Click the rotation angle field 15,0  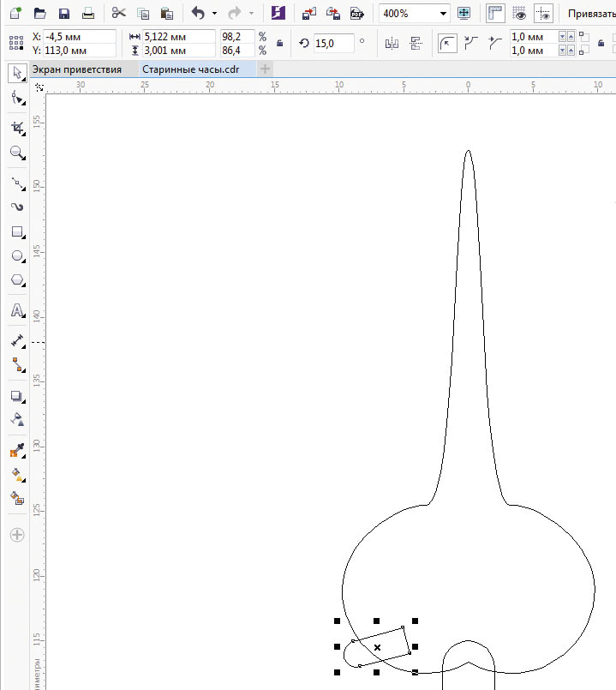pyautogui.click(x=333, y=43)
